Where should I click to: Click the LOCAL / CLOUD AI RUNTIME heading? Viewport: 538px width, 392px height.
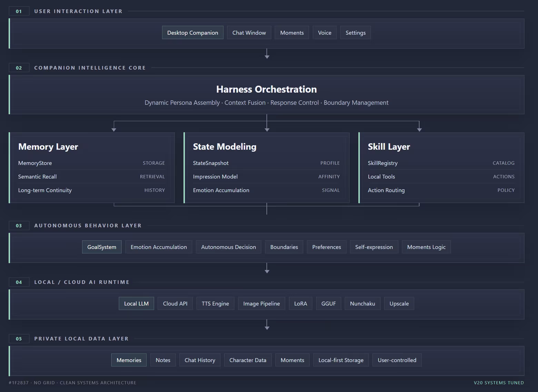point(82,282)
